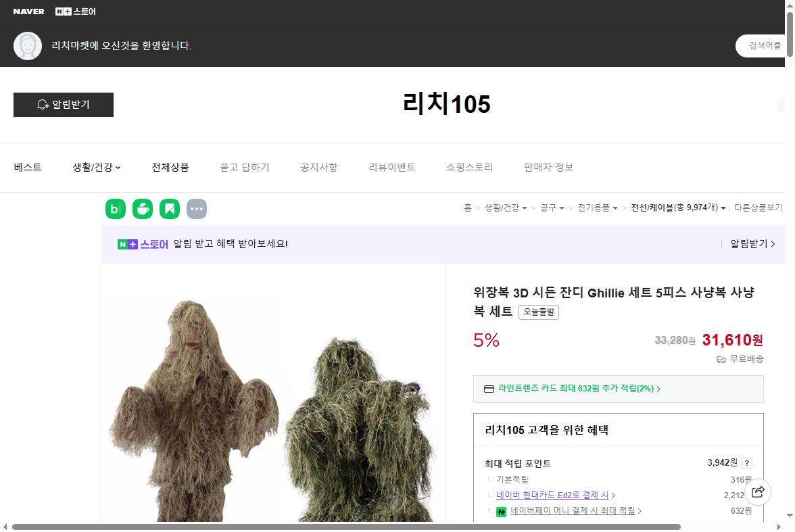Click the seller profile avatar image
This screenshot has width=795, height=532.
click(x=28, y=46)
